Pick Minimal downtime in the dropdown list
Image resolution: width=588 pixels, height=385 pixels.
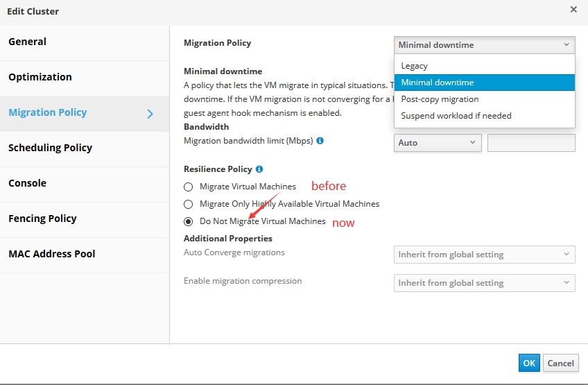coord(438,83)
